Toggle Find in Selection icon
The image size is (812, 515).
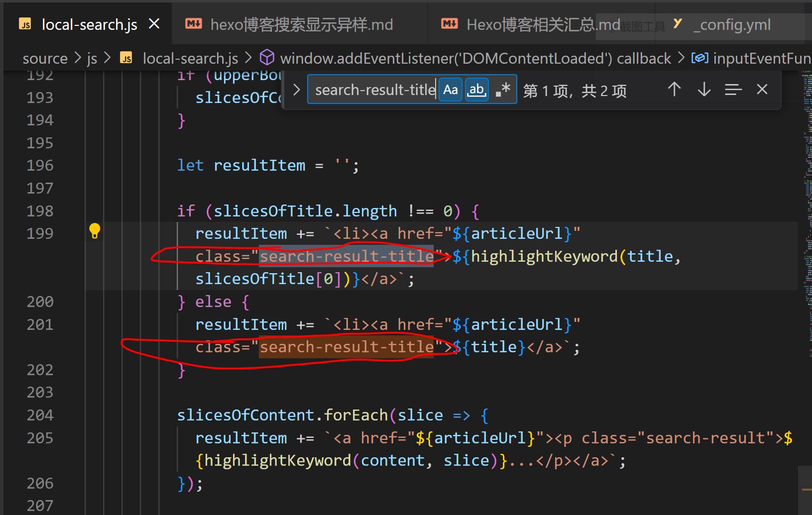733,90
